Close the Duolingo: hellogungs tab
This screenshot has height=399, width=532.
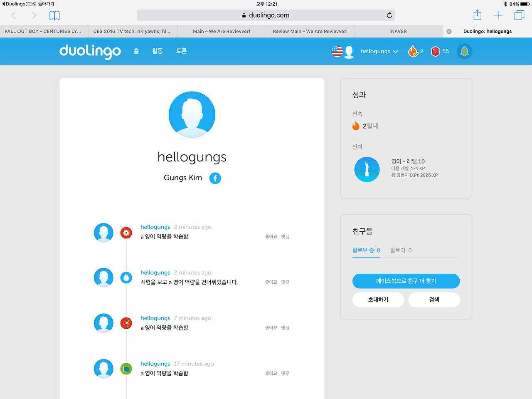[449, 31]
